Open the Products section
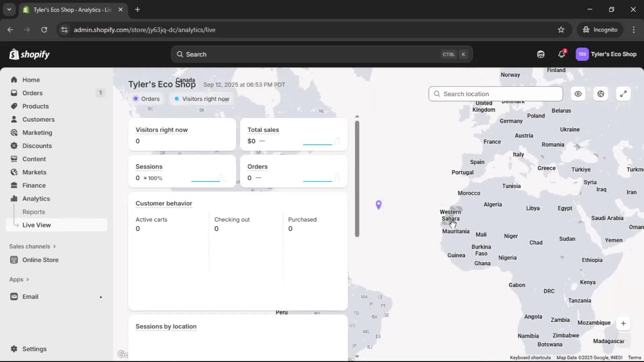Screen dimensions: 644x362 36,106
